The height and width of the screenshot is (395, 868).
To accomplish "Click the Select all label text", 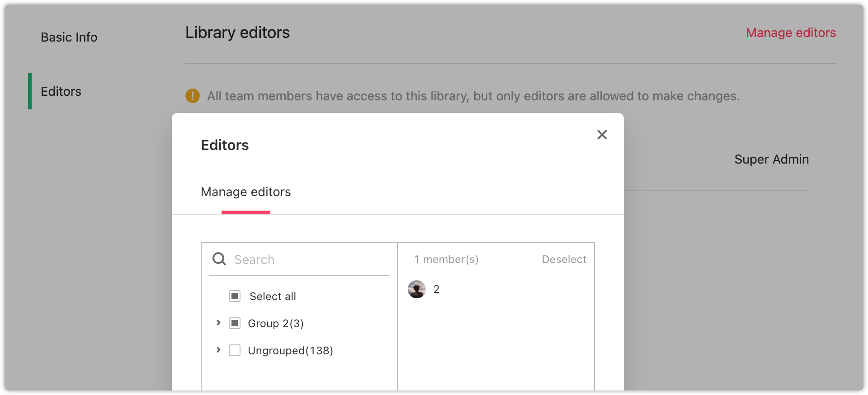I will click(273, 296).
